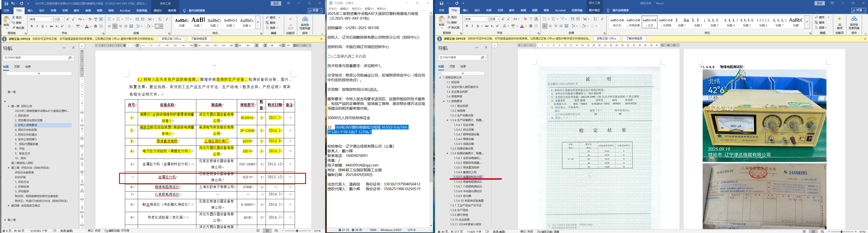Toggle bold in left Word ribbon

coord(32,26)
